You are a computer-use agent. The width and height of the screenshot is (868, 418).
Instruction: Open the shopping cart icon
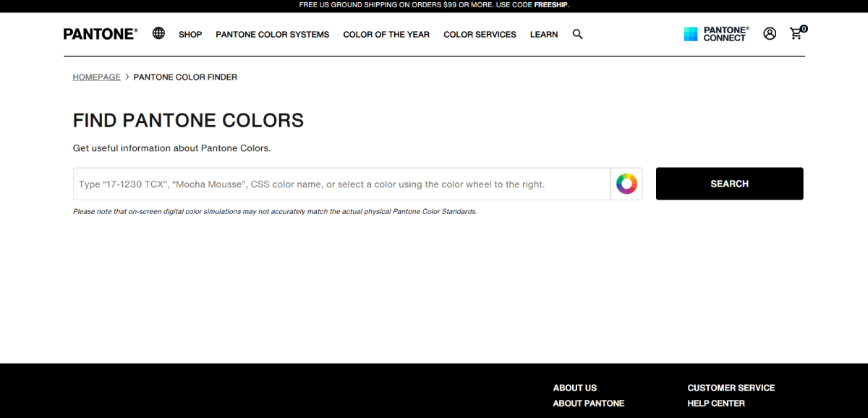click(798, 33)
